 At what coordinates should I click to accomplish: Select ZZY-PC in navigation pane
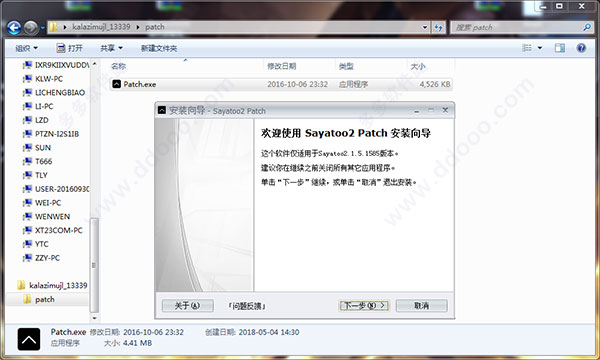coord(41,258)
